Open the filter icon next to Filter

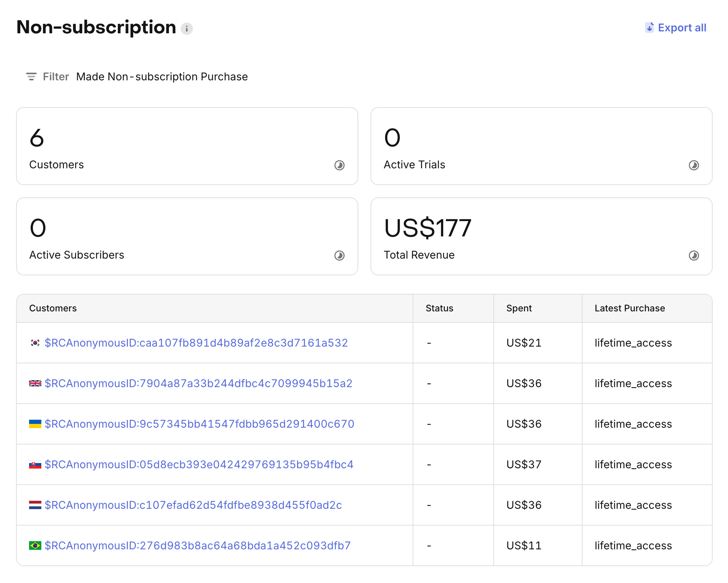click(x=31, y=77)
